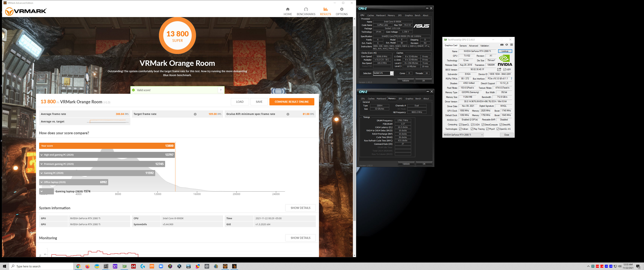Image resolution: width=644 pixels, height=270 pixels.
Task: Click the VRMark scrollbar down arrow
Action: tap(354, 255)
